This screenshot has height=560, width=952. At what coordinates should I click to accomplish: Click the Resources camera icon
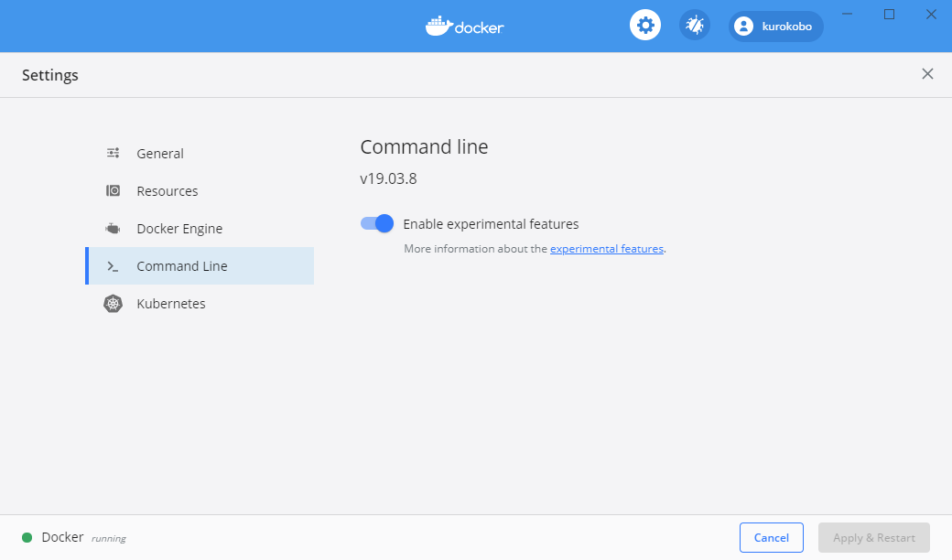coord(113,191)
